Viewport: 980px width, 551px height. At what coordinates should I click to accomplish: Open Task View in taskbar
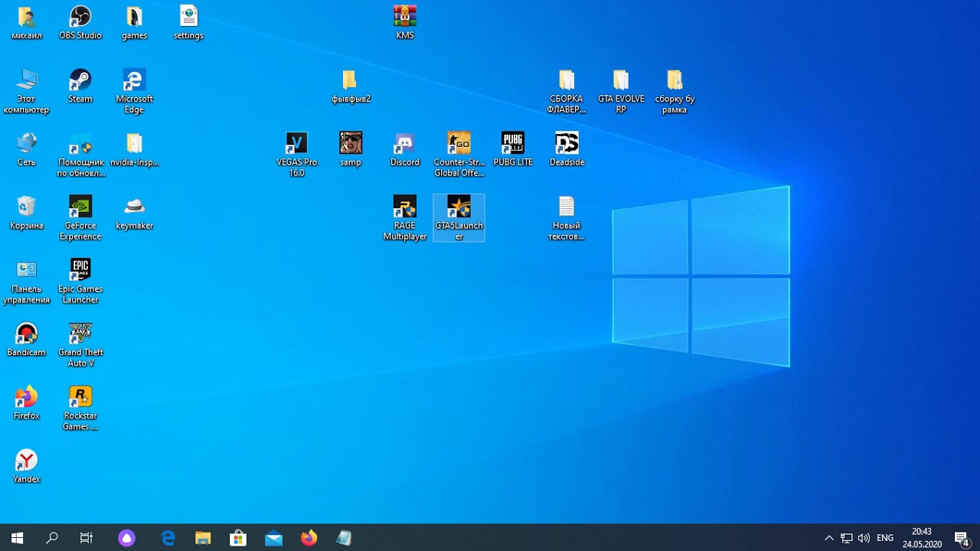click(x=87, y=538)
